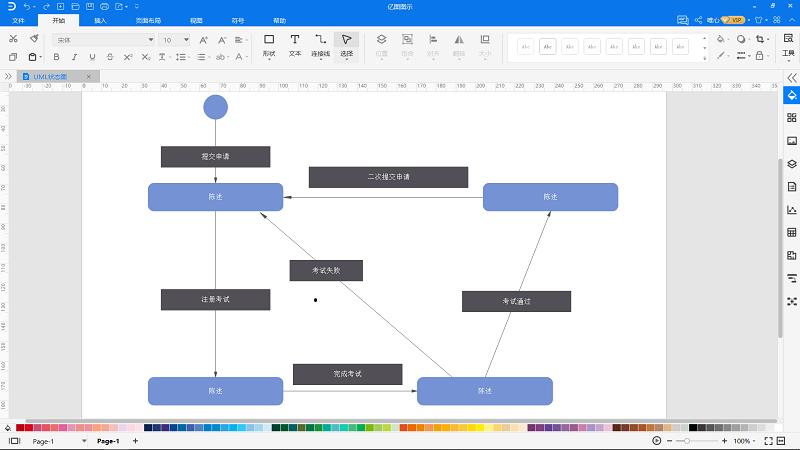The image size is (800, 450).
Task: Click the Shape tool icon
Action: click(269, 45)
